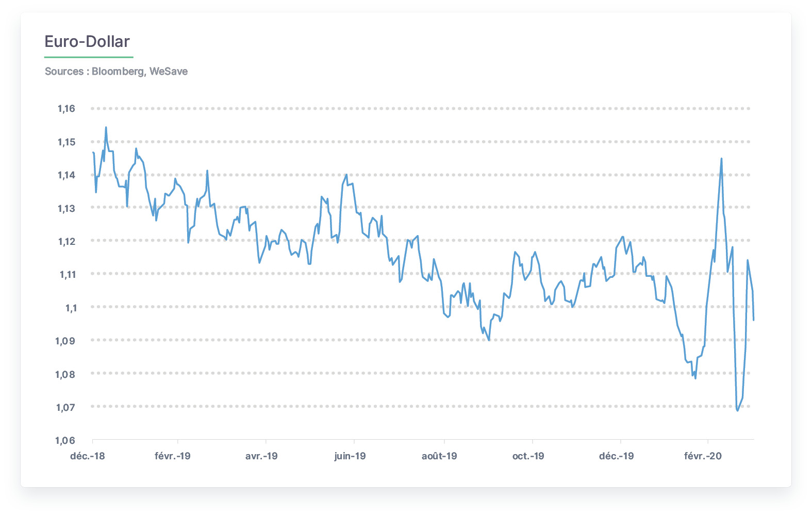Click the déc.-18 axis marker
The width and height of the screenshot is (812, 516).
click(88, 456)
